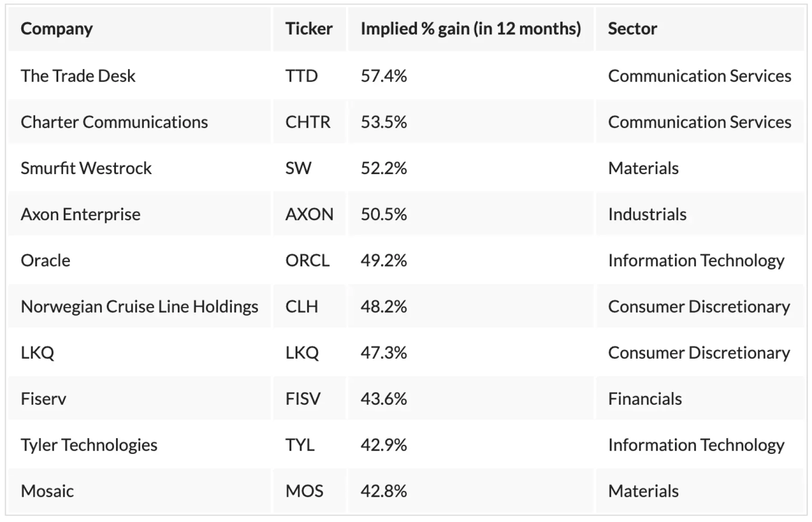Click the Sector column header
812x522 pixels.
pyautogui.click(x=632, y=29)
